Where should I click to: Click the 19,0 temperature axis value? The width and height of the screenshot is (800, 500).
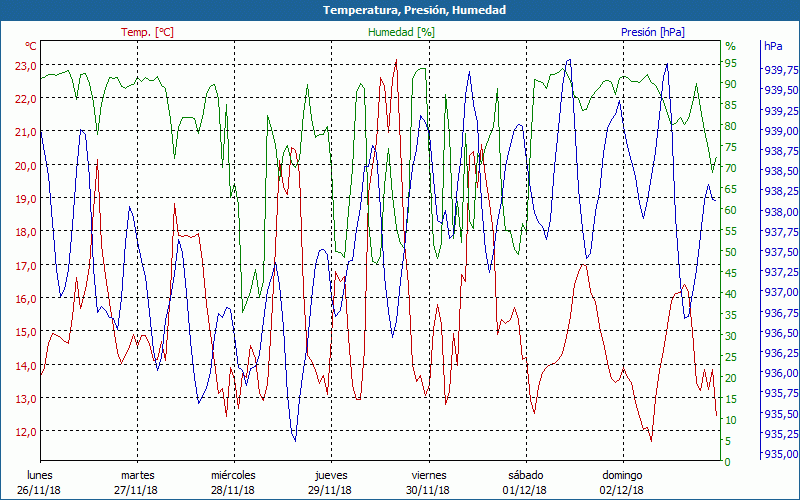pos(26,199)
